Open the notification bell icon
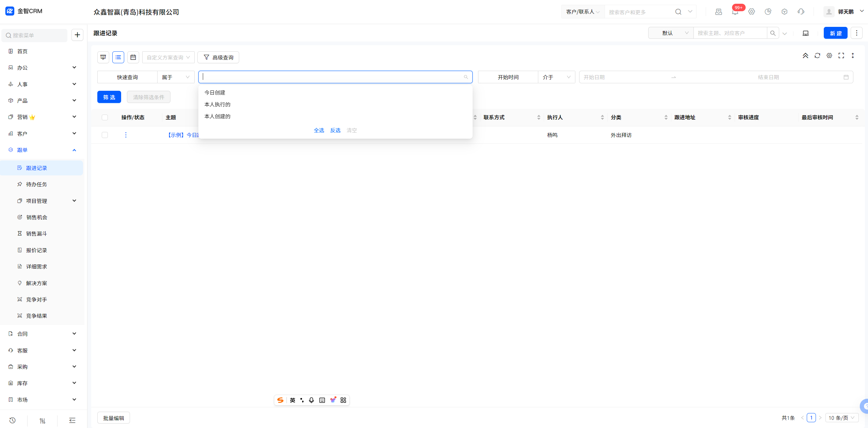This screenshot has height=428, width=868. tap(735, 12)
